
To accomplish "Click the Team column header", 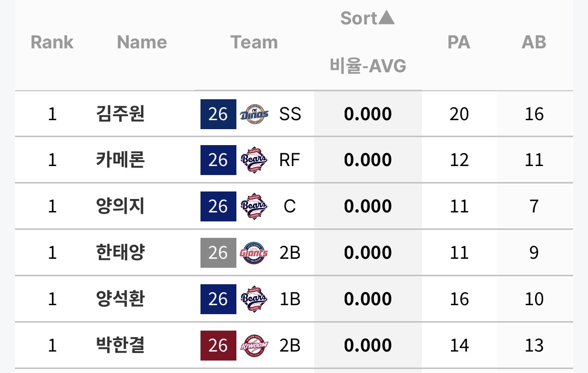I will [x=254, y=42].
